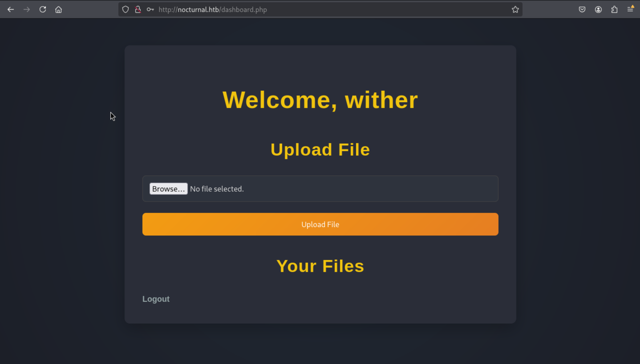Screen dimensions: 640x364
Task: Click the "No file selected." text
Action: pos(217,189)
